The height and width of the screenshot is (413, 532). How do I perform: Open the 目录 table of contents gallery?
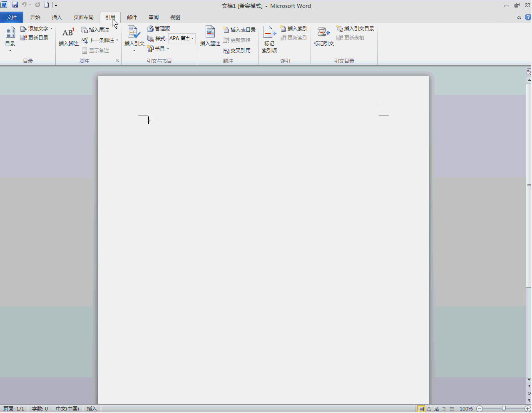(10, 38)
